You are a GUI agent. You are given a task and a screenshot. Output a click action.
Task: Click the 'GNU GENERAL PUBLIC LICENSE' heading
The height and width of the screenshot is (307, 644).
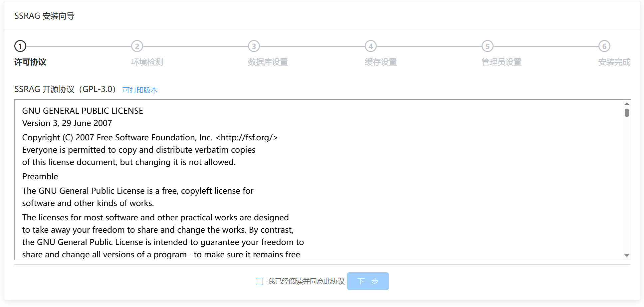tap(83, 111)
